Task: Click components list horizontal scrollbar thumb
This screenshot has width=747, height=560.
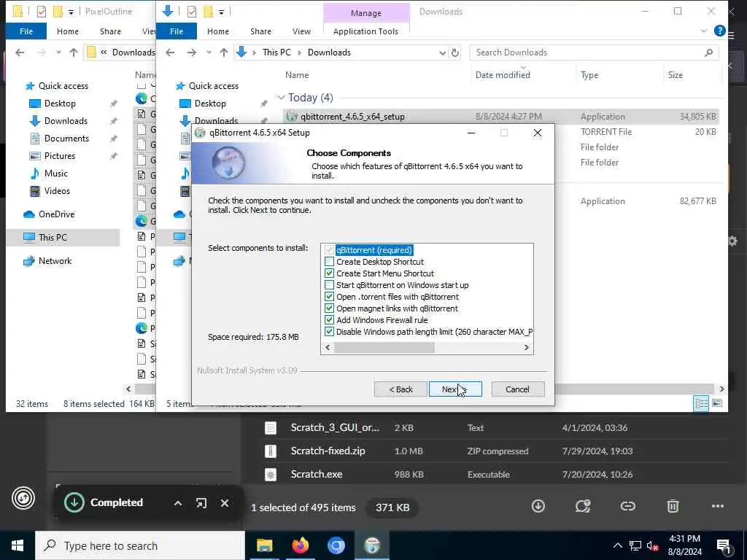Action: (x=384, y=348)
